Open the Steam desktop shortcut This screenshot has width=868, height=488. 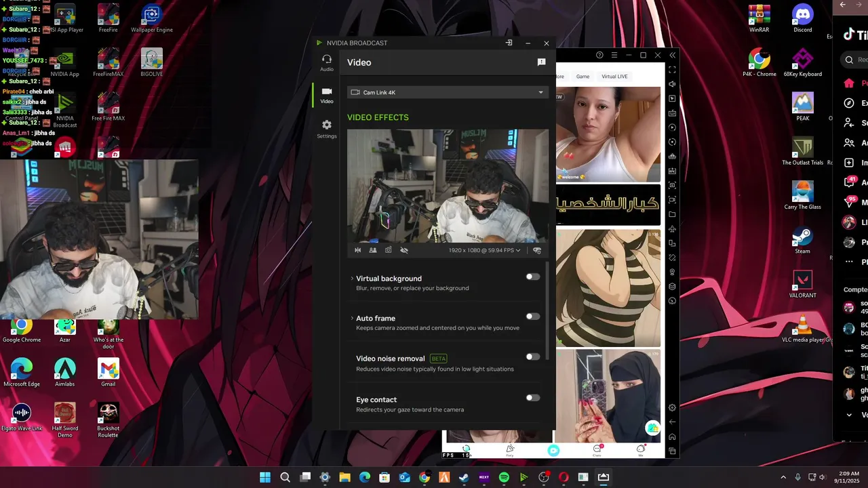coord(802,240)
